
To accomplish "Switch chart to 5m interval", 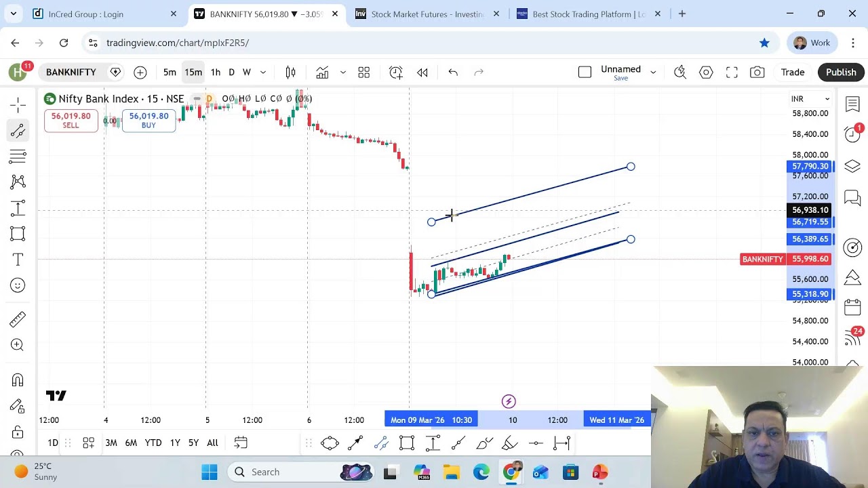I will tap(170, 73).
